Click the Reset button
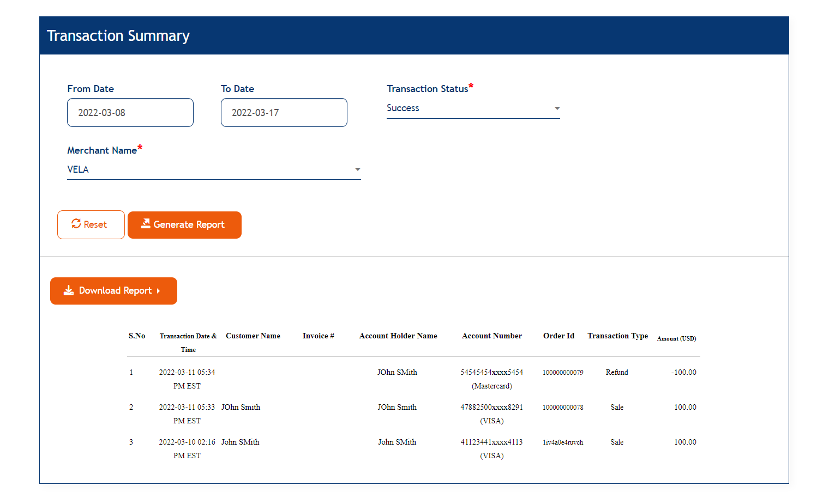This screenshot has width=817, height=504. (91, 224)
